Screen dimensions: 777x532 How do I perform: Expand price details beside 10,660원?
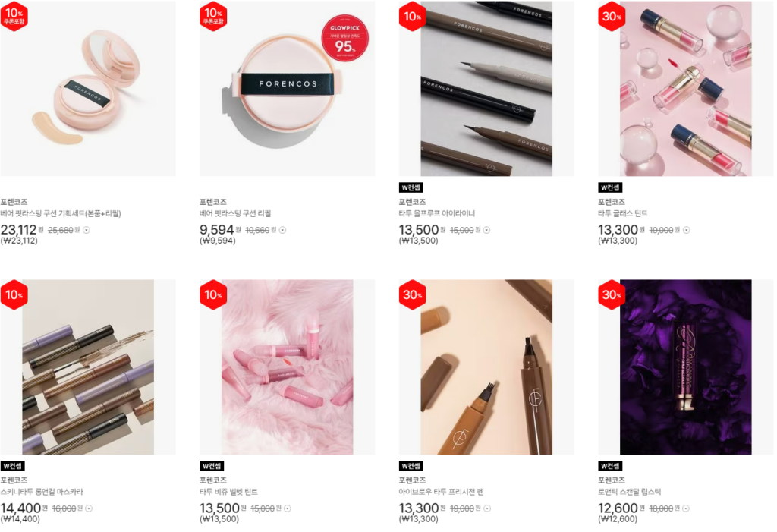283,230
